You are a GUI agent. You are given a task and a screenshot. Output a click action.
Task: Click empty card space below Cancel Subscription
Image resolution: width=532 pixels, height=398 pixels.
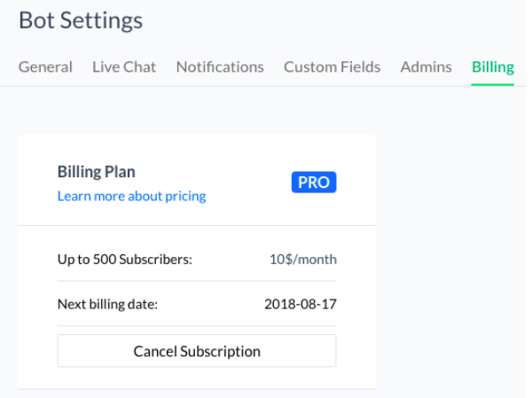pos(197,378)
